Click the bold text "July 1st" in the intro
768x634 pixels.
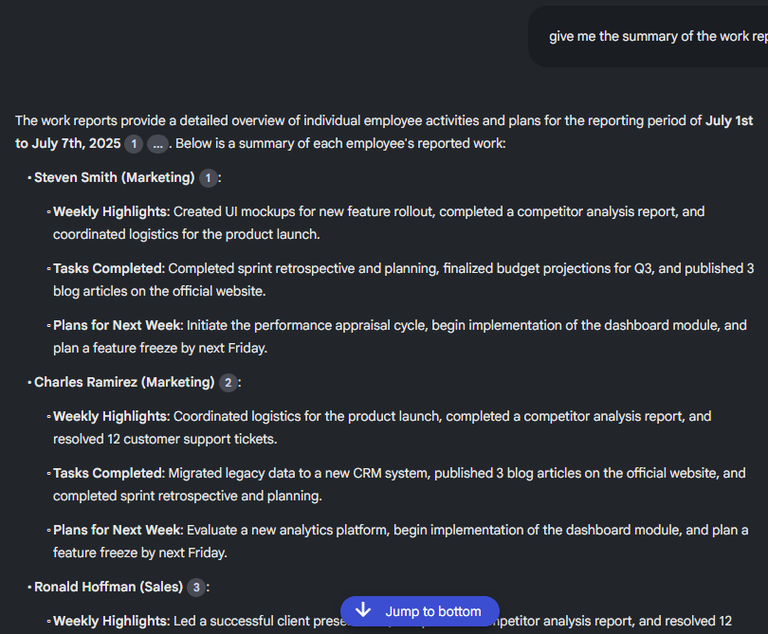(729, 121)
